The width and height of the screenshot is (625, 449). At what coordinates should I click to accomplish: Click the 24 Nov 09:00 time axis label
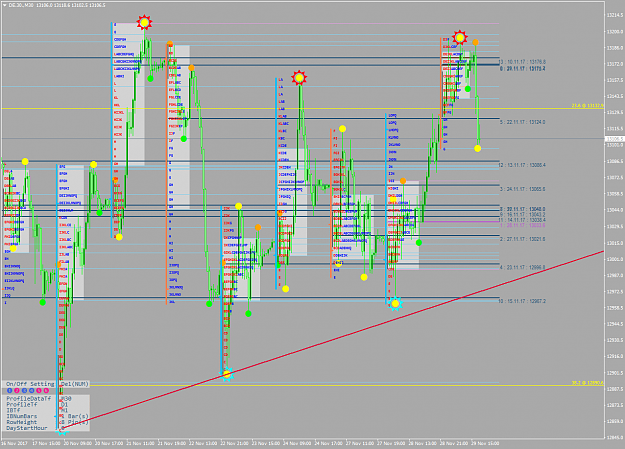pos(297,443)
